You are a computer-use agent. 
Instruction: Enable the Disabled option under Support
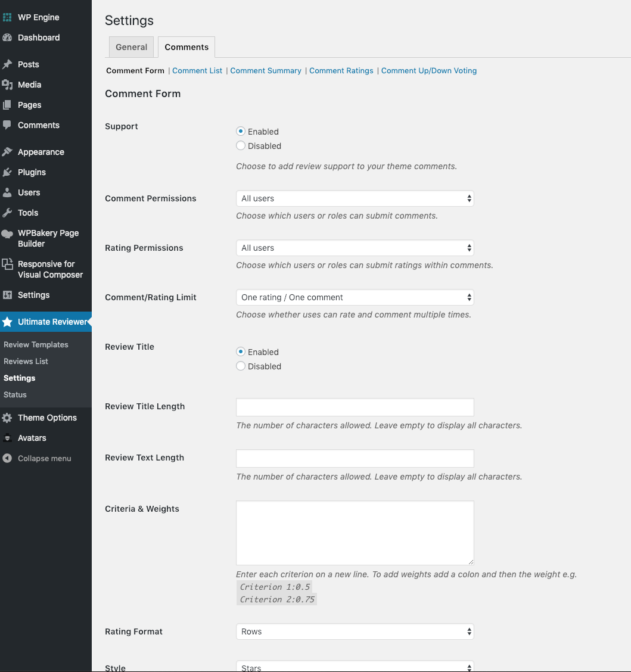point(241,145)
